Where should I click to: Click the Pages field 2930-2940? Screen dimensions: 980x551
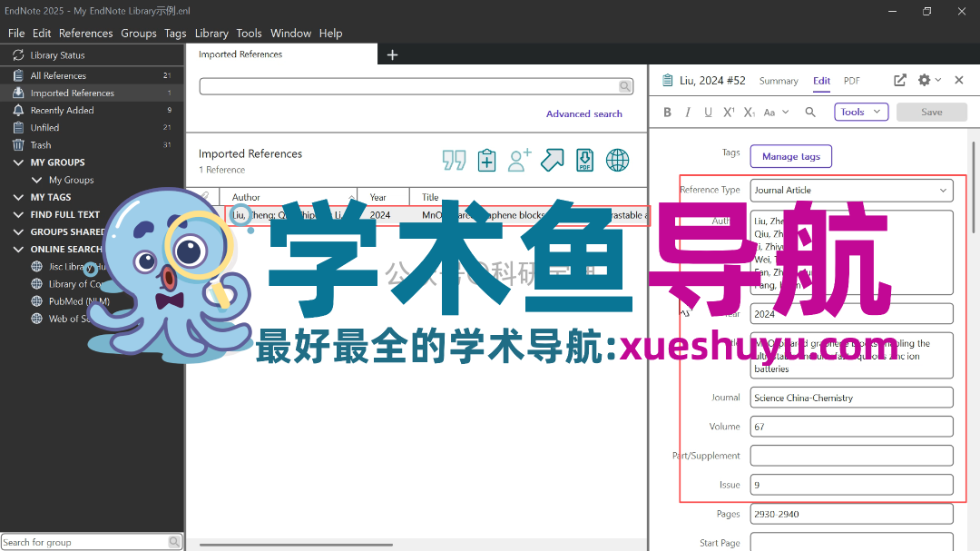click(851, 514)
